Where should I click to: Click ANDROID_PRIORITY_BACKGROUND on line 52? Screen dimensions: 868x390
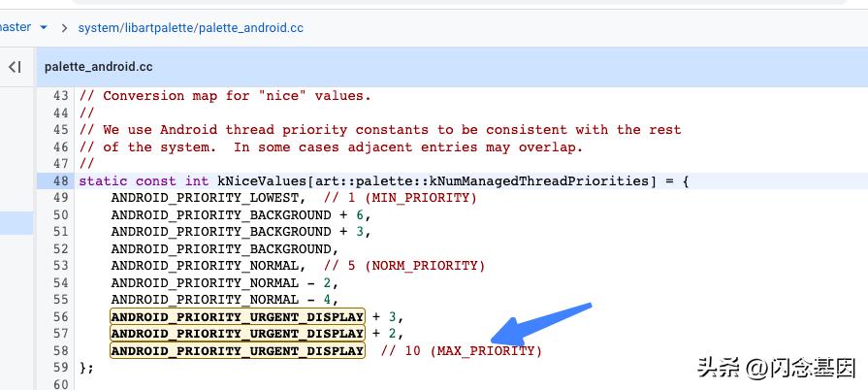(221, 248)
